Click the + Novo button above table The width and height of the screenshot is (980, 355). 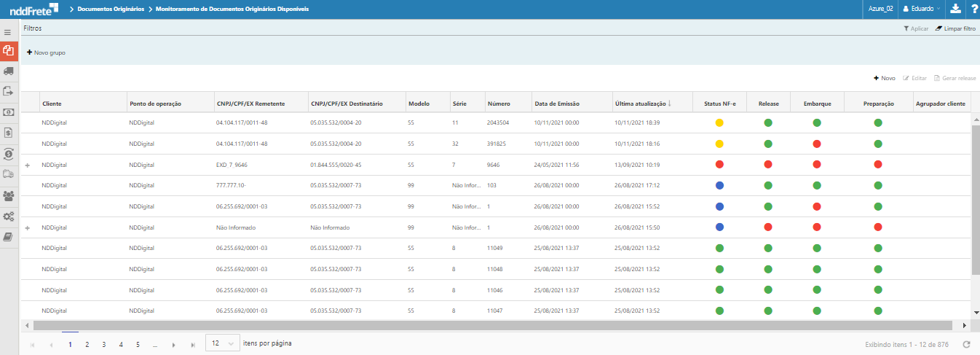click(x=885, y=78)
